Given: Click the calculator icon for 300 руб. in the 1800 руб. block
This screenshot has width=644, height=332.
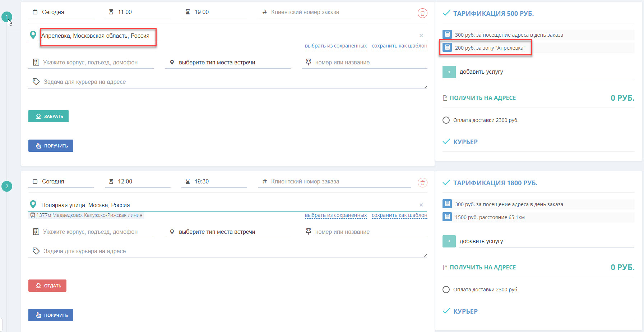Looking at the screenshot, I should click(x=447, y=204).
